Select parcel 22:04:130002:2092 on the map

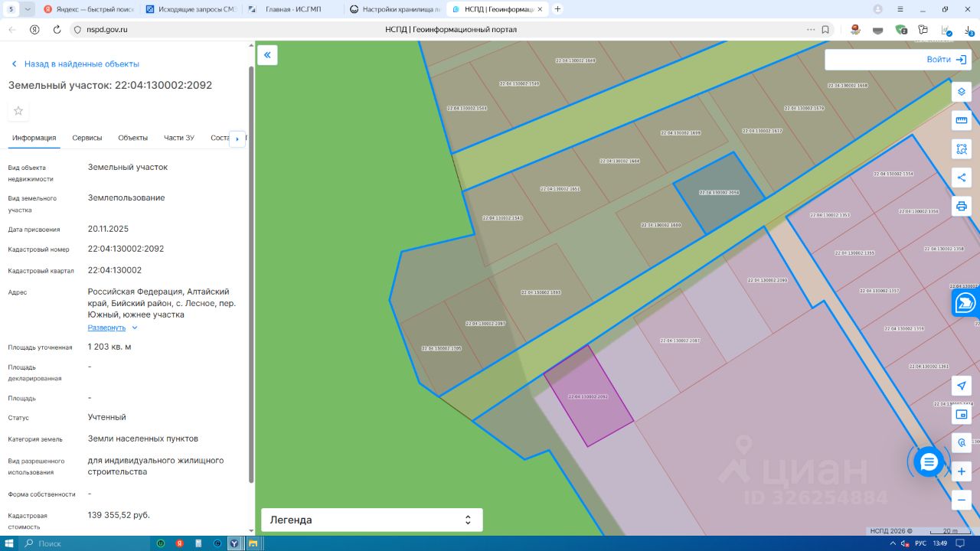pos(588,396)
